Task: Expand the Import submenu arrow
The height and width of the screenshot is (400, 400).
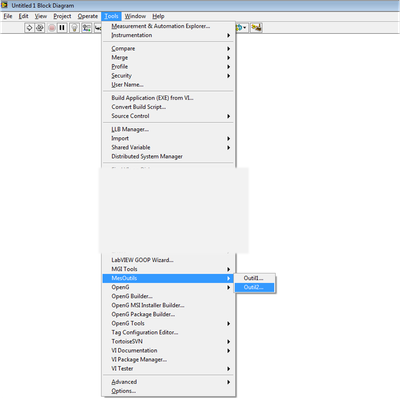Action: coord(228,138)
